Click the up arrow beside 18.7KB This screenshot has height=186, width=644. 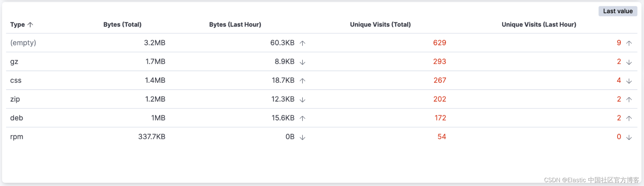tap(302, 81)
